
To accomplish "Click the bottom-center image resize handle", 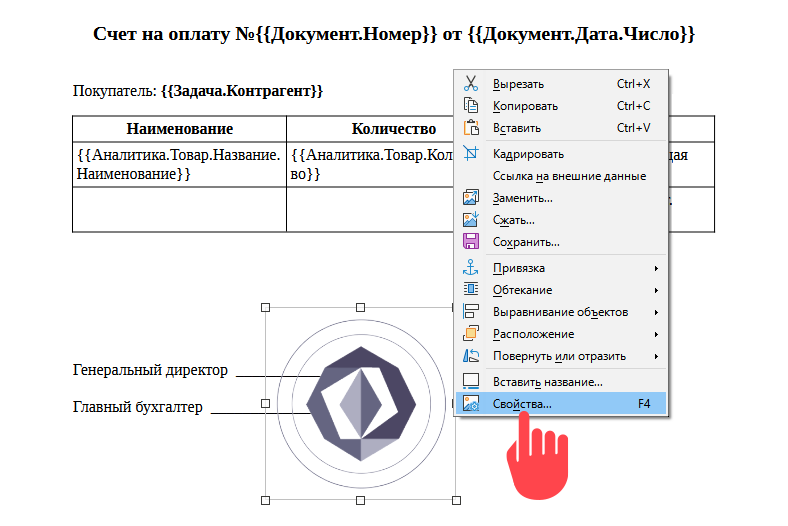I will (x=360, y=500).
